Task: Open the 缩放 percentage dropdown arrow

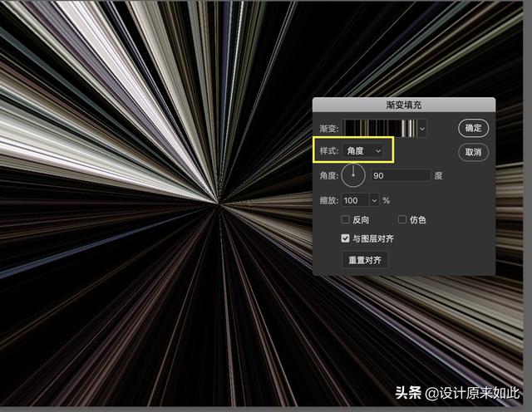Action: (x=374, y=200)
